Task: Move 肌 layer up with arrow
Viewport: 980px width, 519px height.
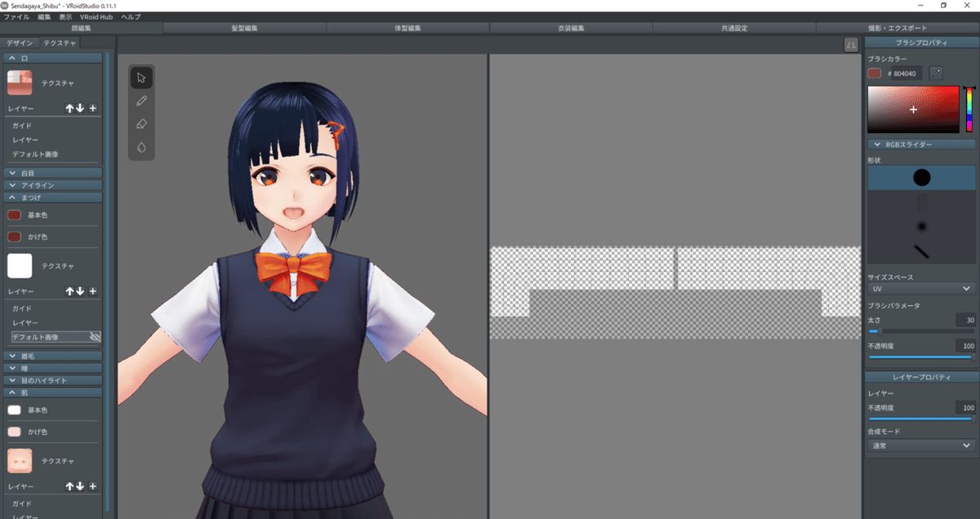Action: [x=70, y=486]
